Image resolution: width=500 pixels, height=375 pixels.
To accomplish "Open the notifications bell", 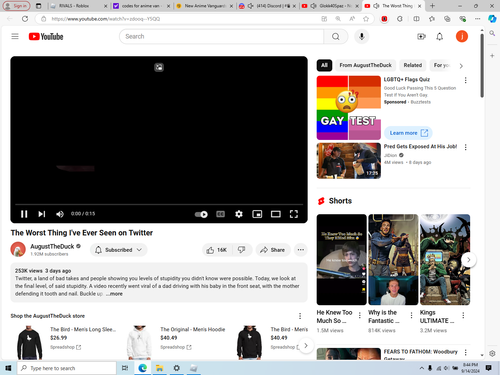I will pos(440,36).
